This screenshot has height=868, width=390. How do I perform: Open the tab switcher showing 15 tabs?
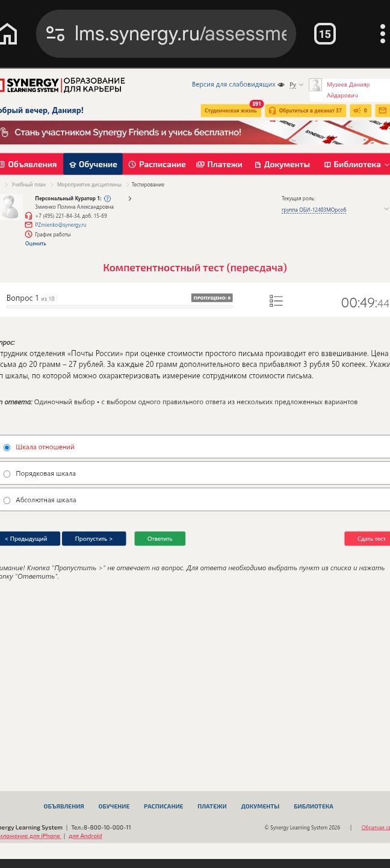pos(325,34)
